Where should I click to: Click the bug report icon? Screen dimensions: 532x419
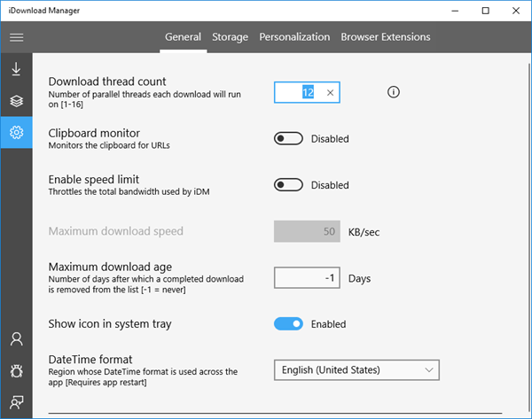16,370
